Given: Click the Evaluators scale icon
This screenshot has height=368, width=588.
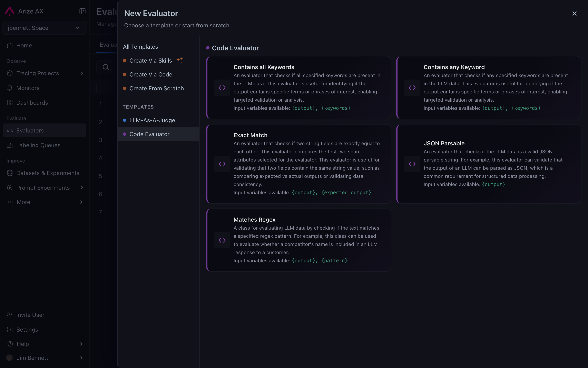Looking at the screenshot, I should coord(10,130).
